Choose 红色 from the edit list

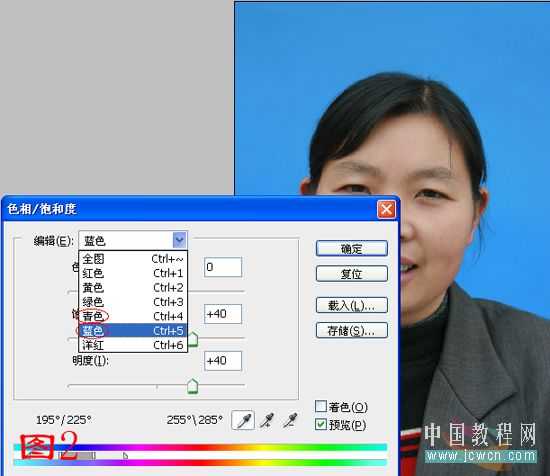tap(133, 273)
